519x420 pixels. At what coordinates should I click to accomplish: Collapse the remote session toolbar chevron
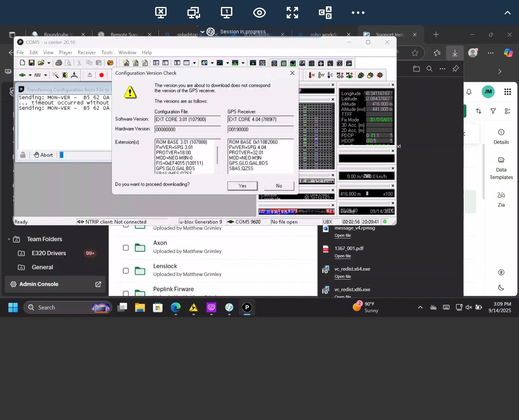(507, 13)
